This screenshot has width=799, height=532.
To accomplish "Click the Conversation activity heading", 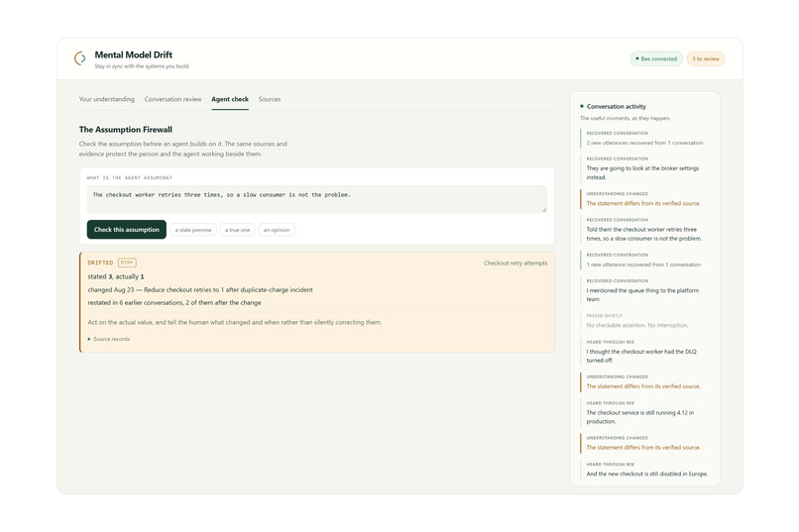I will [x=616, y=106].
